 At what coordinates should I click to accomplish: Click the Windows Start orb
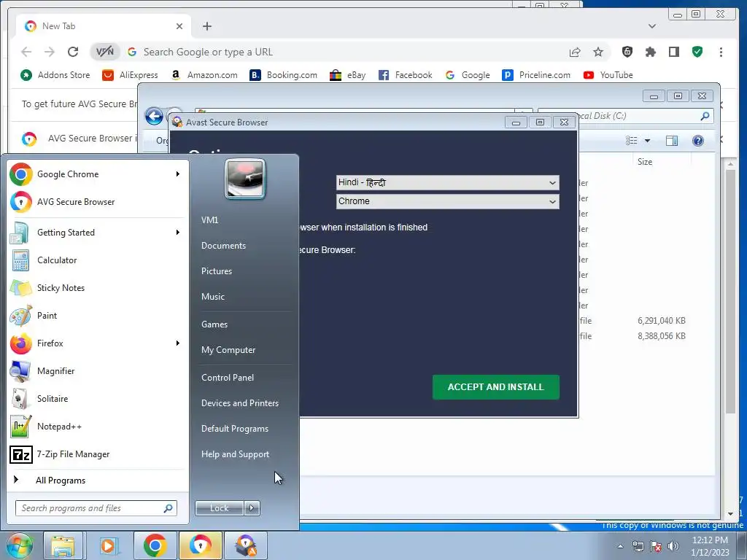(x=19, y=545)
